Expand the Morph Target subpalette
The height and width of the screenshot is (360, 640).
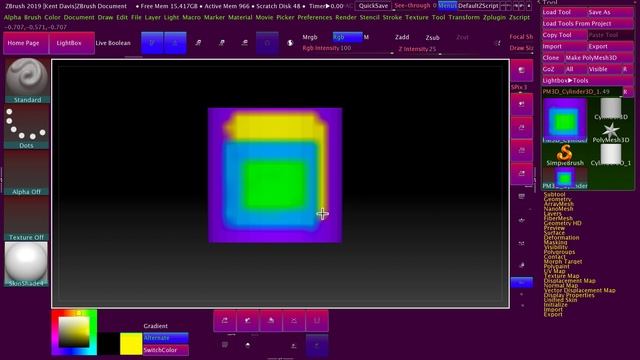563,262
